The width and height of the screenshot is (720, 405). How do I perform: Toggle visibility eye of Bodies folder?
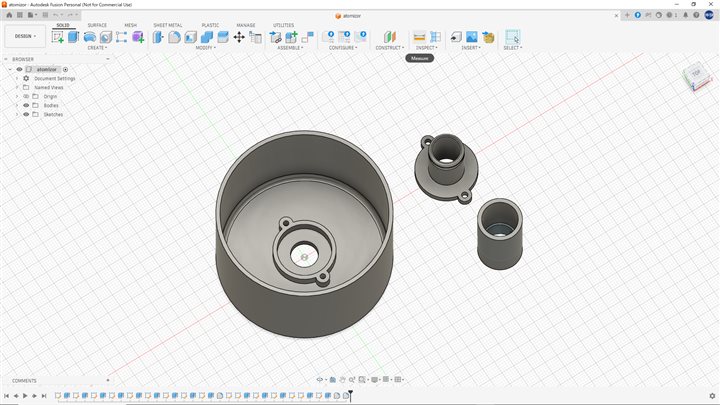[x=26, y=105]
